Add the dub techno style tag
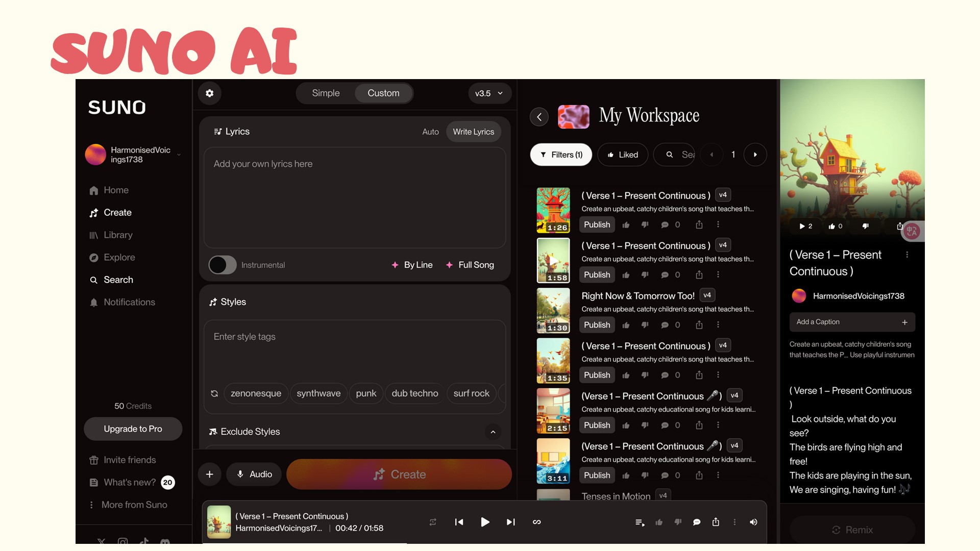 point(414,393)
